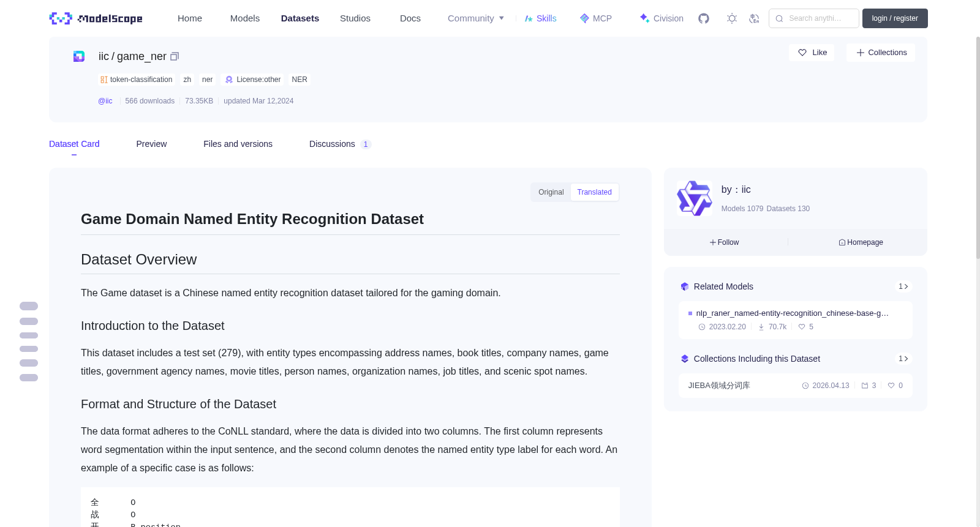Click the @iic owner link
Screen dimensions: 980x527
pos(105,101)
